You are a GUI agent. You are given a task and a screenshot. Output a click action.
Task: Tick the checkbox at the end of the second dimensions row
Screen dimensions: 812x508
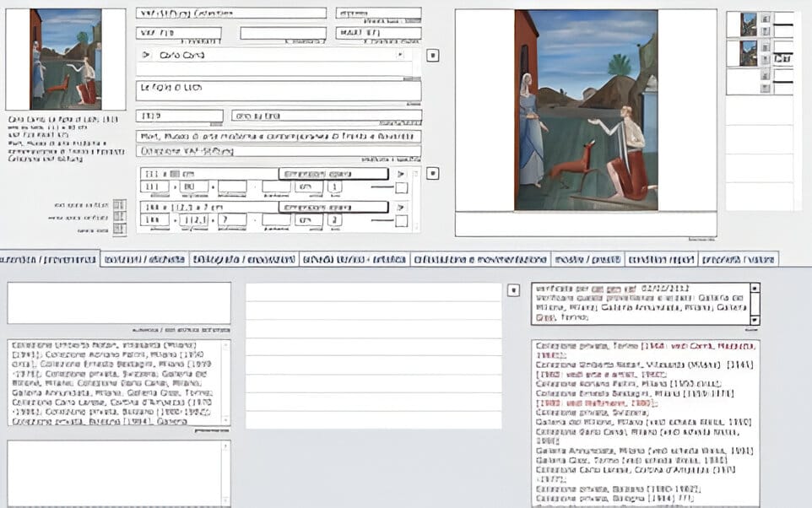click(x=401, y=221)
